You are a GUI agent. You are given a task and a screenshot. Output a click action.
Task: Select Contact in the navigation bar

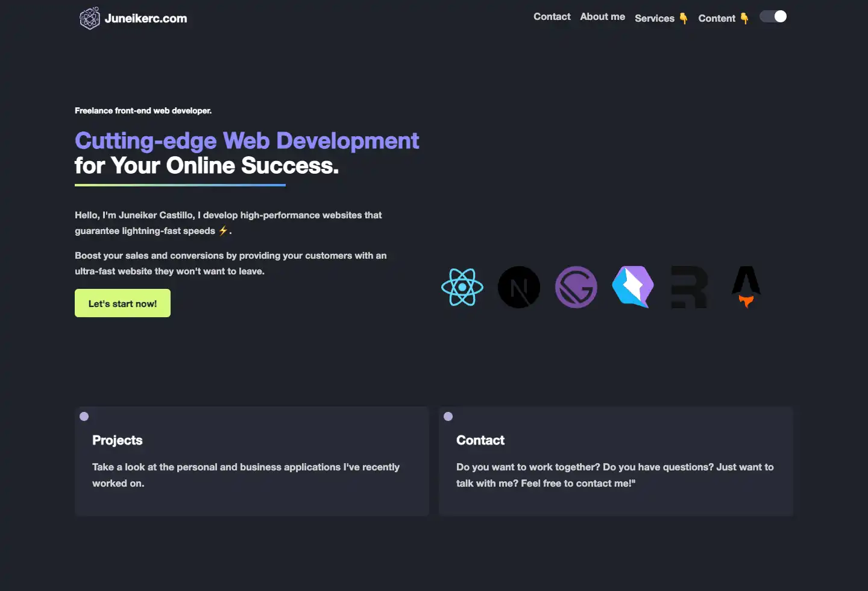[x=552, y=16]
